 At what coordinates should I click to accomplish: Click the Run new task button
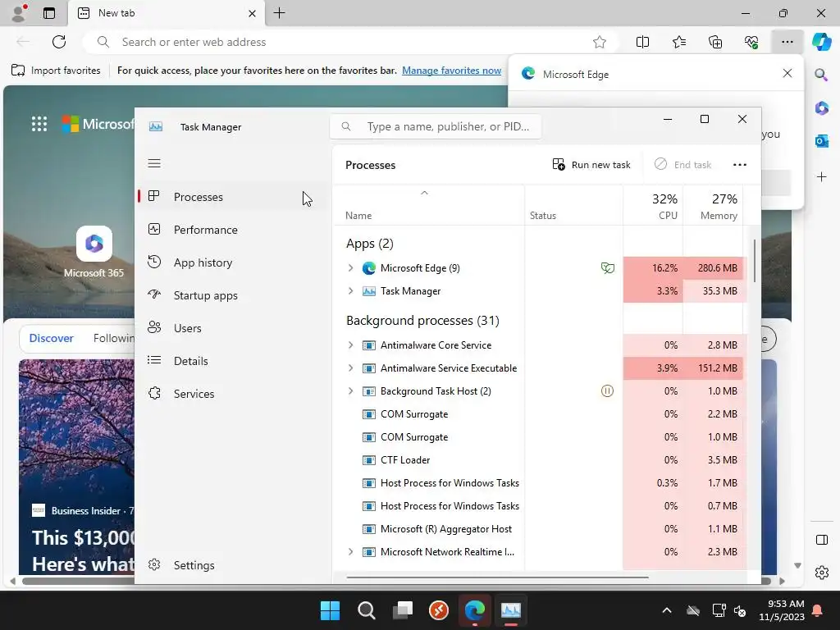click(591, 164)
